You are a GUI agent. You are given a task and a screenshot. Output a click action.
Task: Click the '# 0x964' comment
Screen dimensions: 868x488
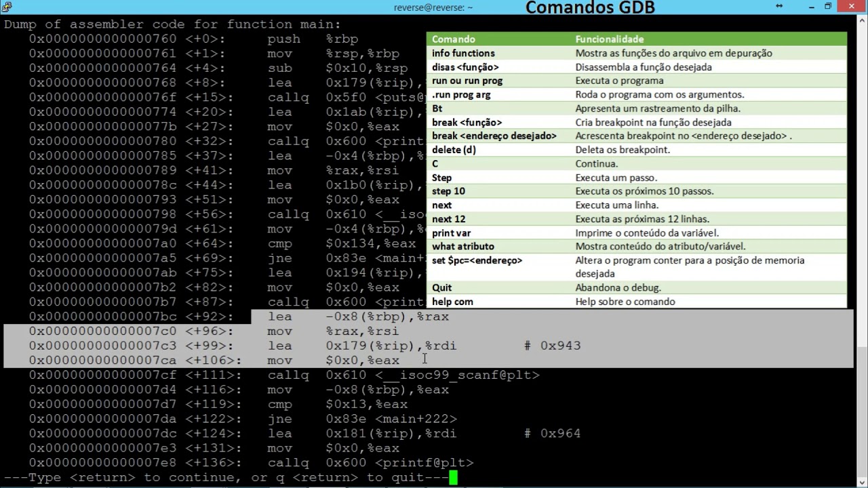pos(552,433)
